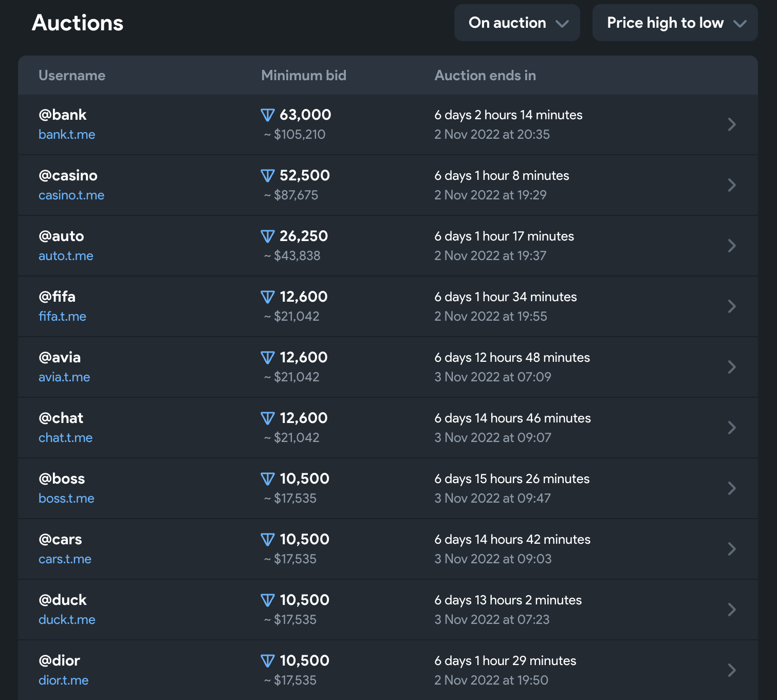Viewport: 777px width, 700px height.
Task: Open @auto auction via its right chevron
Action: (x=732, y=246)
